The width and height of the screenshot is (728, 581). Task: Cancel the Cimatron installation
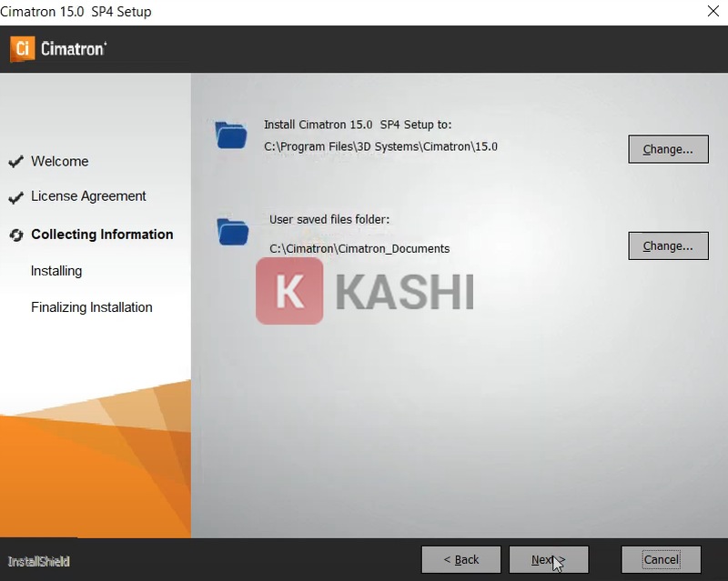(661, 559)
